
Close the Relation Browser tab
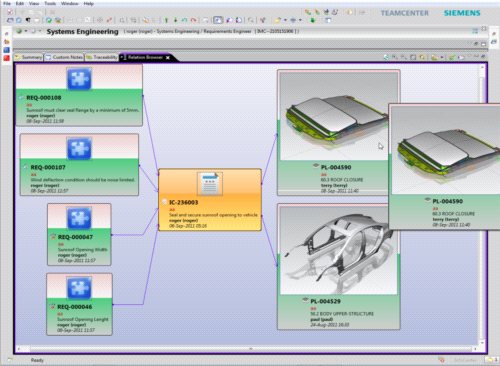click(168, 58)
